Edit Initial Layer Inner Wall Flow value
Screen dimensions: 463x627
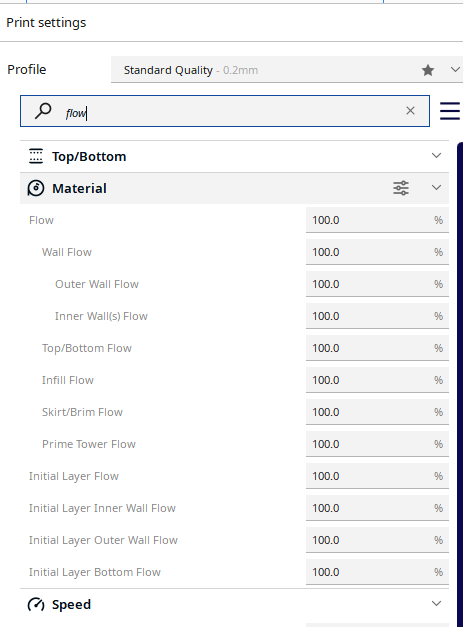[377, 508]
